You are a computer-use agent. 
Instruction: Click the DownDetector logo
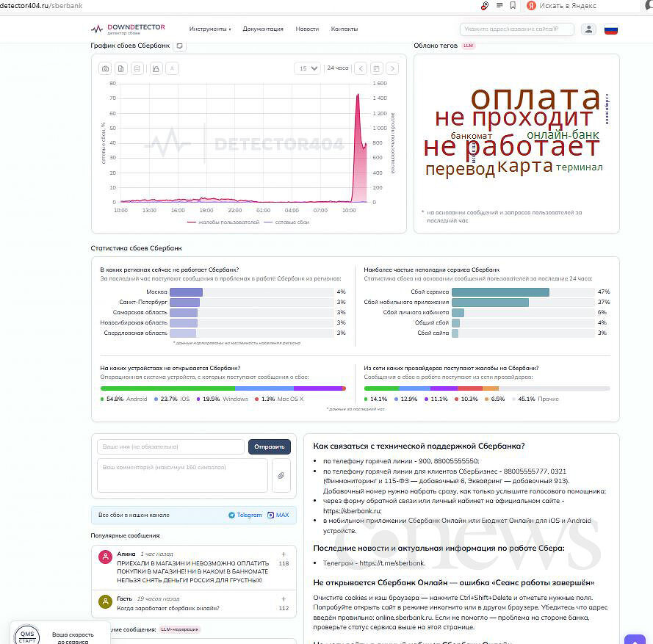tap(128, 29)
